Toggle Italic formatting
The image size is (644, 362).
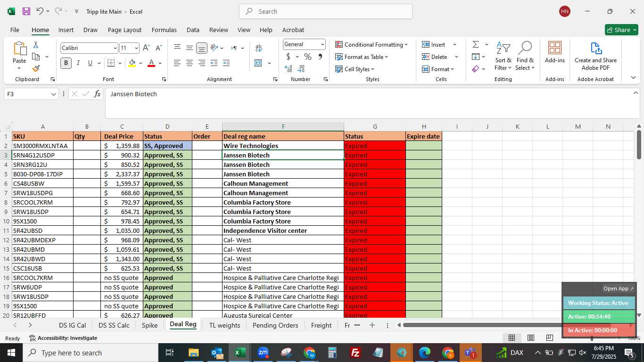tap(78, 63)
